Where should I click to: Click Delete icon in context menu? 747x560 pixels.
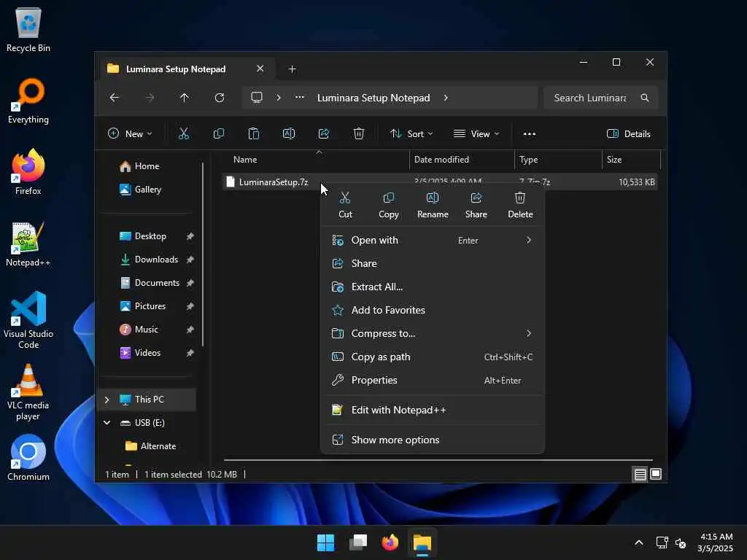point(519,198)
